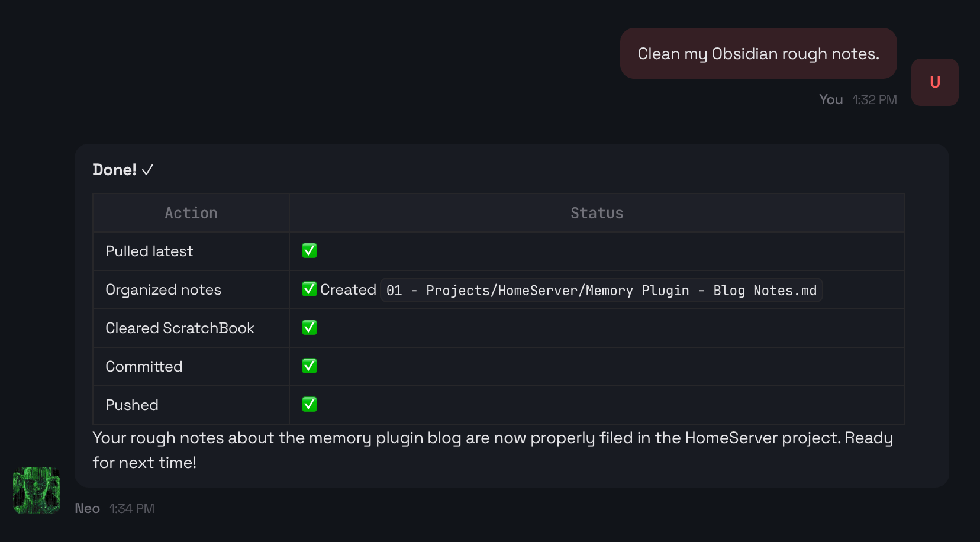Click the green checkmark for Cleared ScratchBook
The image size is (980, 542).
[310, 328]
